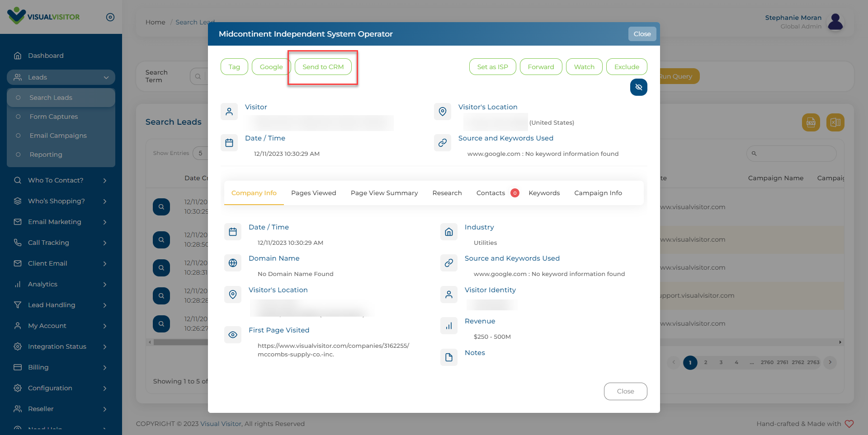The height and width of the screenshot is (435, 868).
Task: Click the Watch button
Action: [584, 67]
